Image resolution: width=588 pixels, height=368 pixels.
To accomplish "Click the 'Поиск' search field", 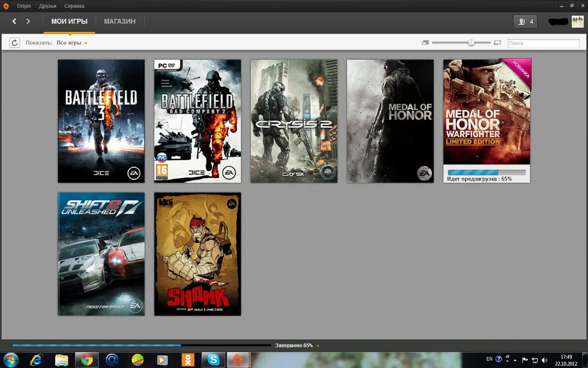I will (x=543, y=43).
